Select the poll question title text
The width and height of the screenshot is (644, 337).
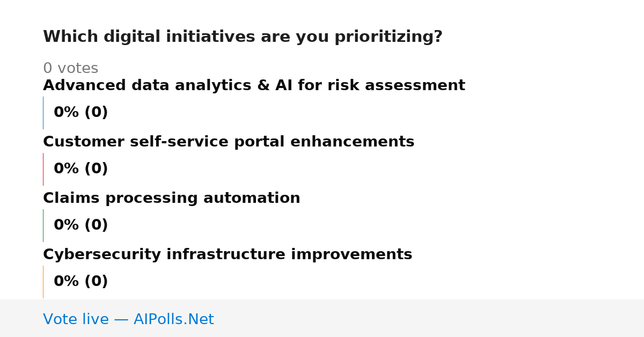coord(243,37)
